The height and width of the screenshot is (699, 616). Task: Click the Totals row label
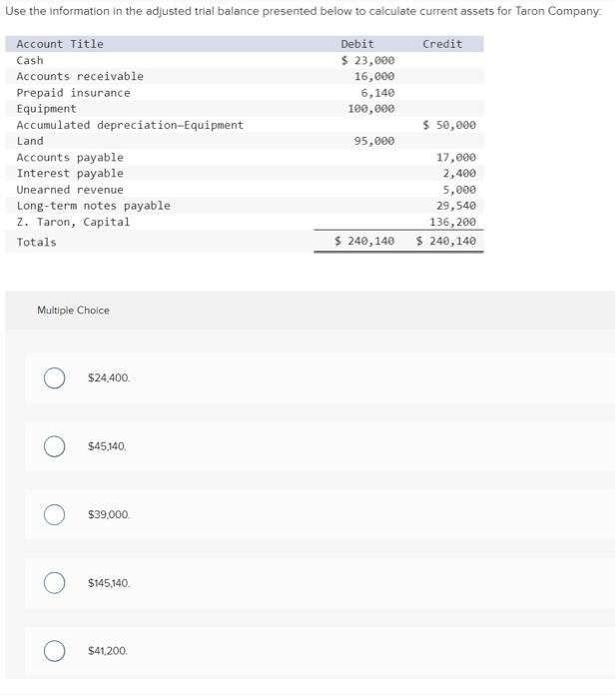tap(37, 243)
